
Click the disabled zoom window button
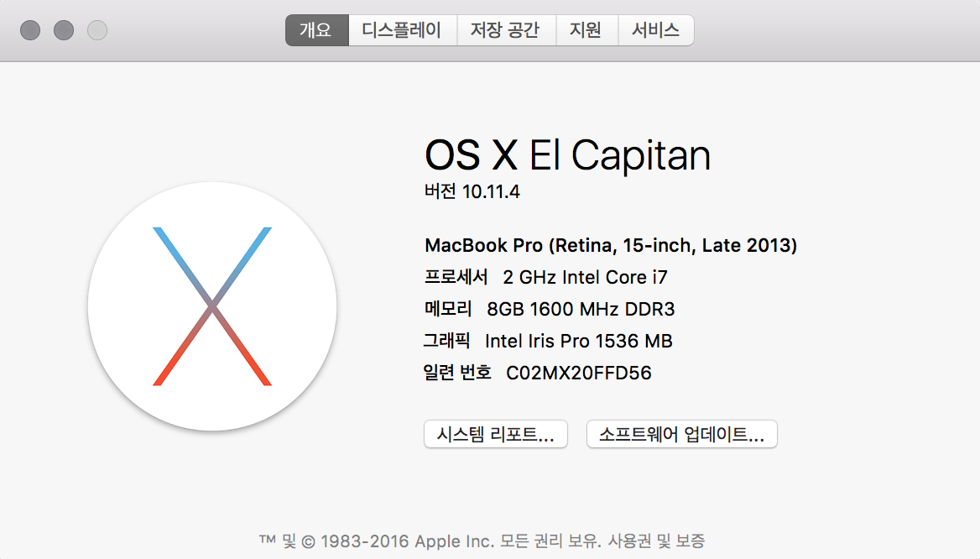(x=97, y=31)
